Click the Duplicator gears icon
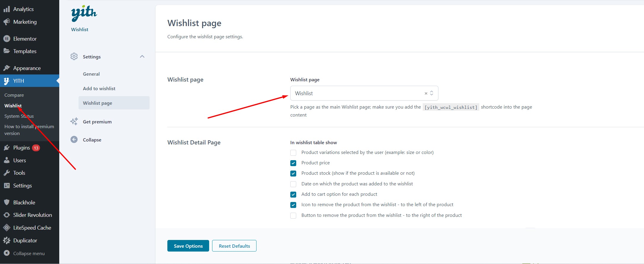 [7, 241]
